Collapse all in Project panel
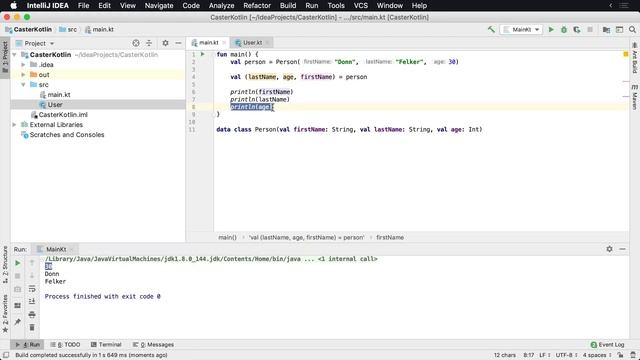Viewport: 640px width, 360px height. pos(149,43)
